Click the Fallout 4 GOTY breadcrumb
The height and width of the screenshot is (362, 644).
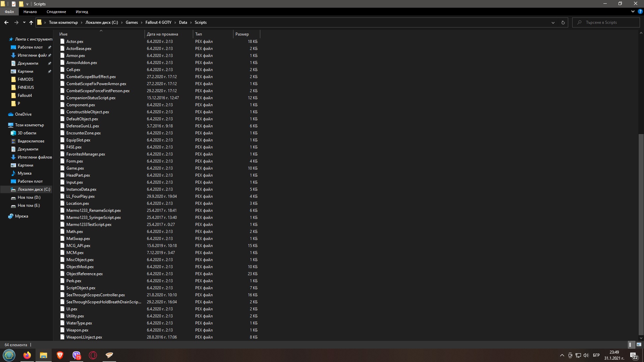tap(158, 22)
